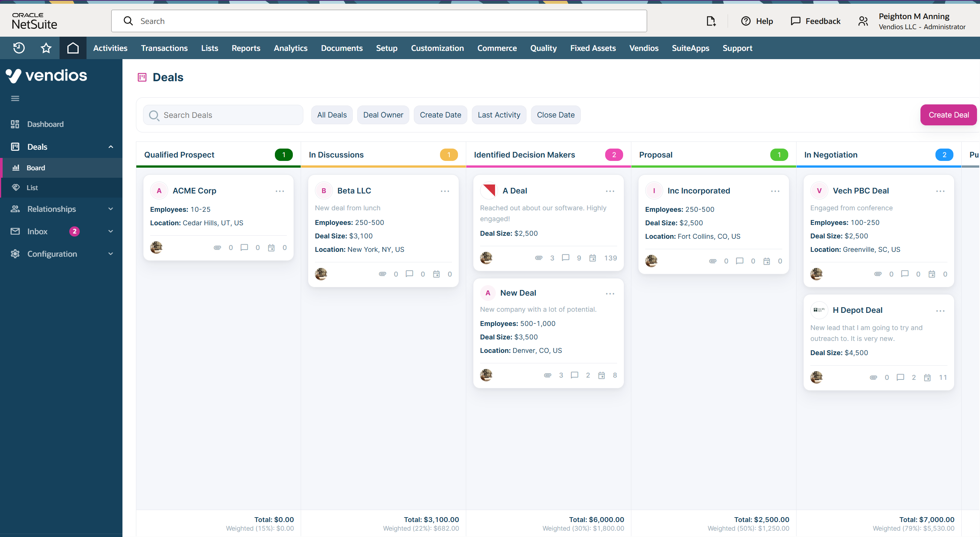Click the Search Deals input field
This screenshot has width=980, height=537.
click(x=223, y=115)
